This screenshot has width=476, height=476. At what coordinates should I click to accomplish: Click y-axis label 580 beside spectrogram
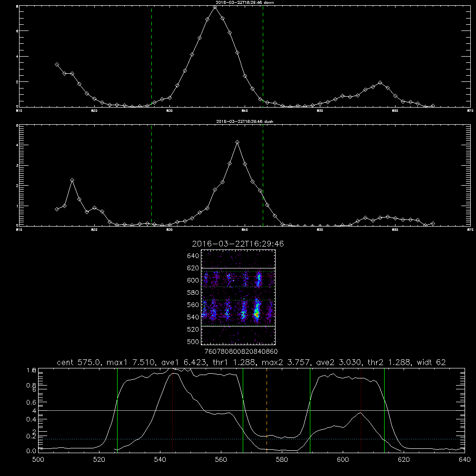click(x=193, y=293)
